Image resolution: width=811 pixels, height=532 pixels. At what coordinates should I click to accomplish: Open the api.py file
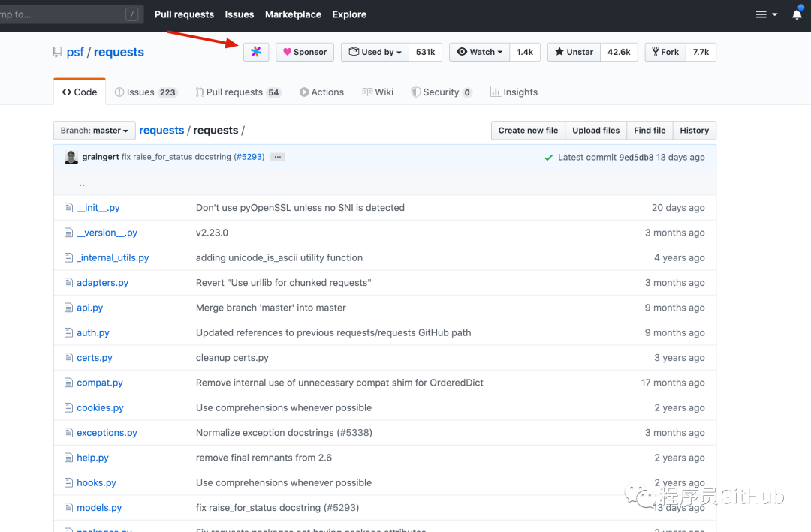click(90, 308)
